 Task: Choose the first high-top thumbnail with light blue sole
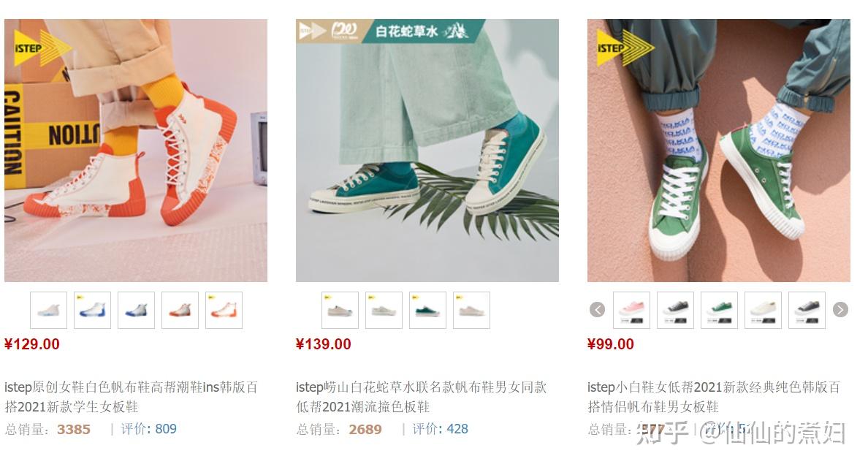49,310
